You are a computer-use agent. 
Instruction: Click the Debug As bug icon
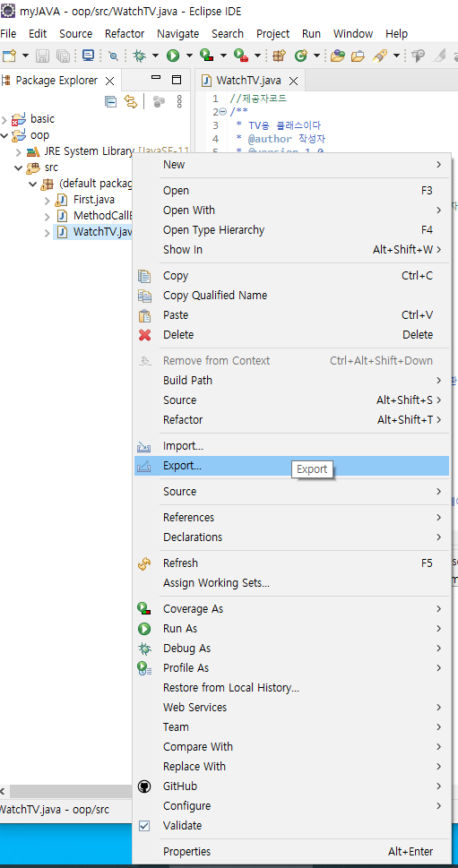point(144,649)
